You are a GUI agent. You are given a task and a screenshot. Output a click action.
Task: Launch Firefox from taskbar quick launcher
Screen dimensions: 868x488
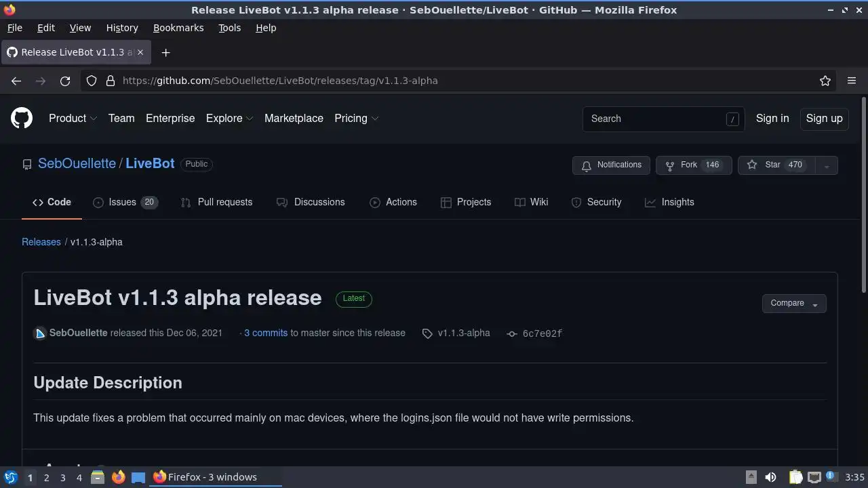118,477
